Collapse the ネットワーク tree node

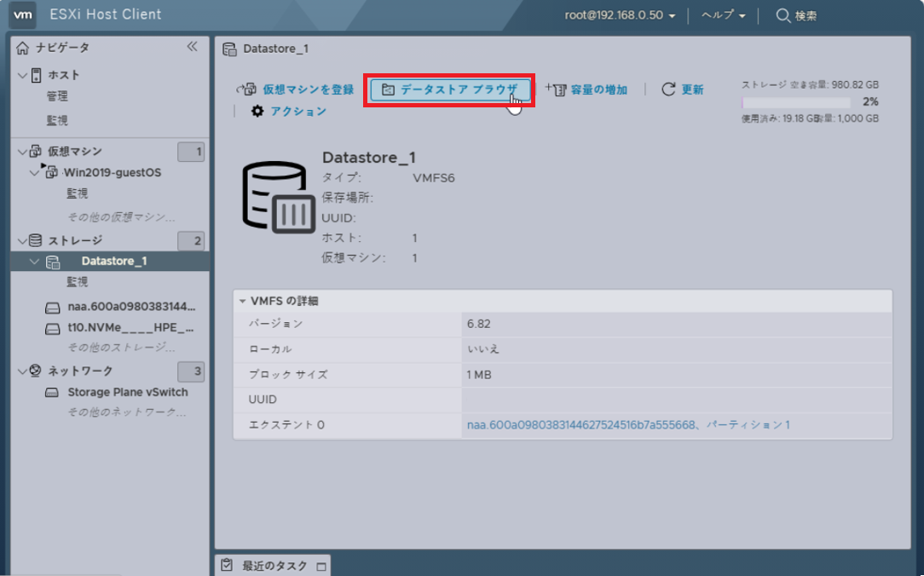click(22, 371)
